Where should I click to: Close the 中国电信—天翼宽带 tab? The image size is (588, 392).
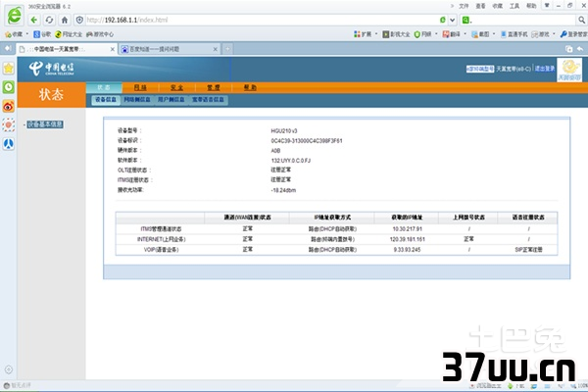[112, 49]
